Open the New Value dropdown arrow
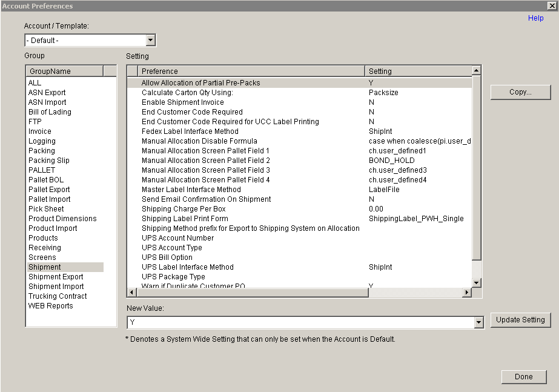 click(479, 322)
